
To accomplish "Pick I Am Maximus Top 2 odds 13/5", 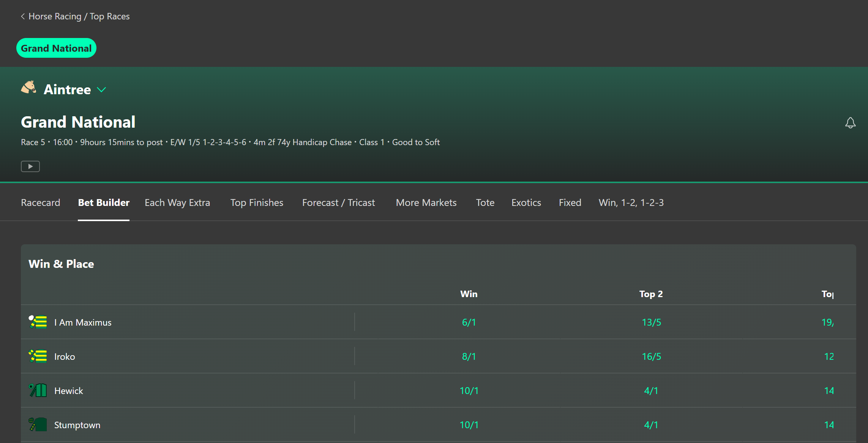I will pos(651,322).
